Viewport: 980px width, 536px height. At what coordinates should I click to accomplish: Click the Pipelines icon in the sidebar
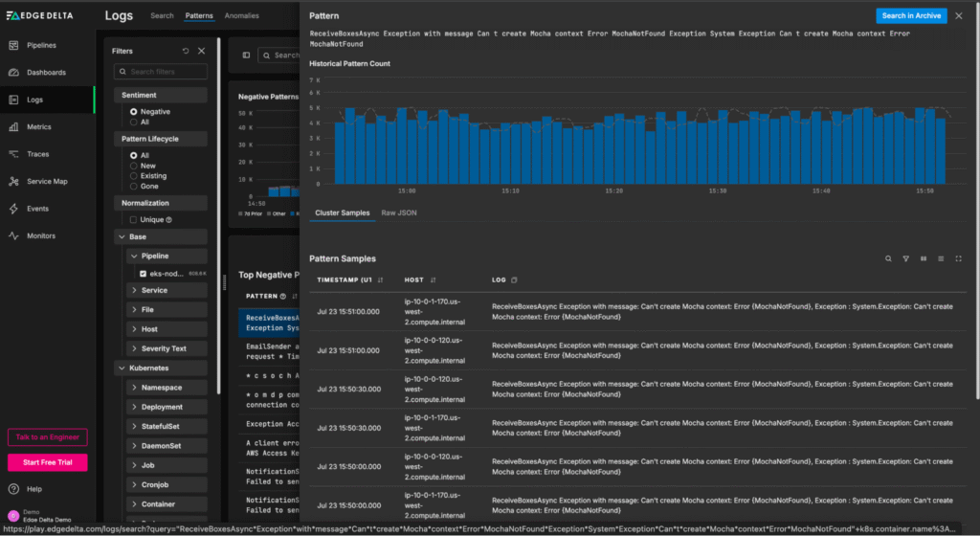(14, 45)
